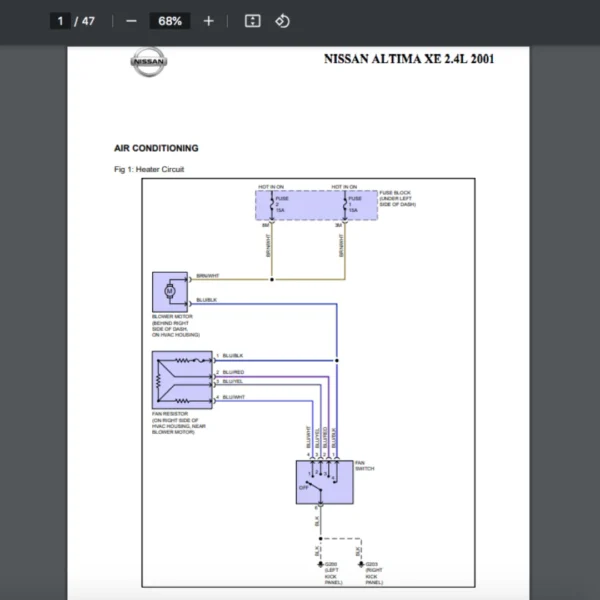
Task: Click the fan resistor component
Action: click(181, 379)
